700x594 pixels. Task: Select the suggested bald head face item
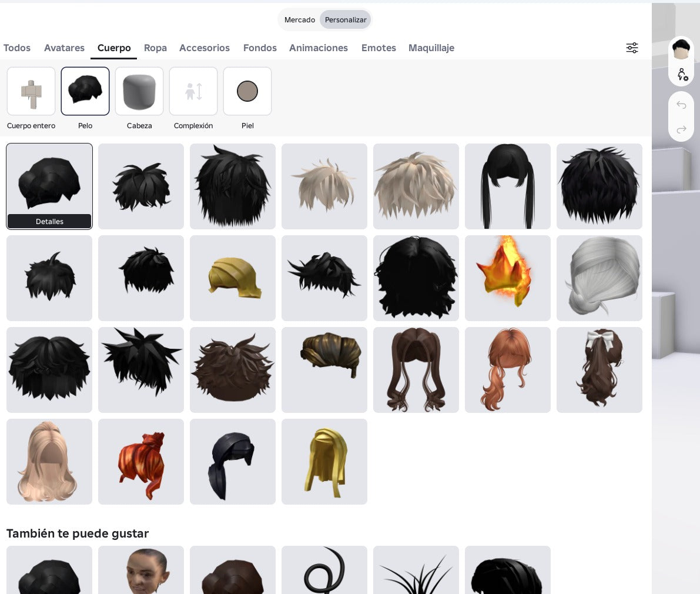[x=141, y=570]
